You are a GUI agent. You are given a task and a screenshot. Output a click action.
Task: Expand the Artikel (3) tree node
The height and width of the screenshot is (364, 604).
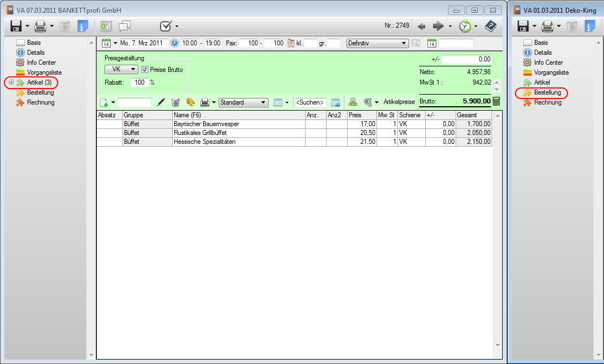coord(11,82)
